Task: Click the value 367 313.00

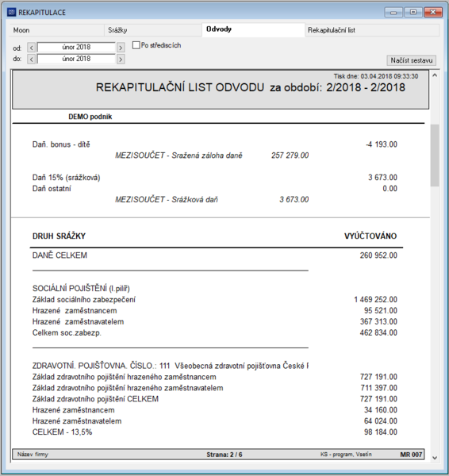Action: [378, 321]
